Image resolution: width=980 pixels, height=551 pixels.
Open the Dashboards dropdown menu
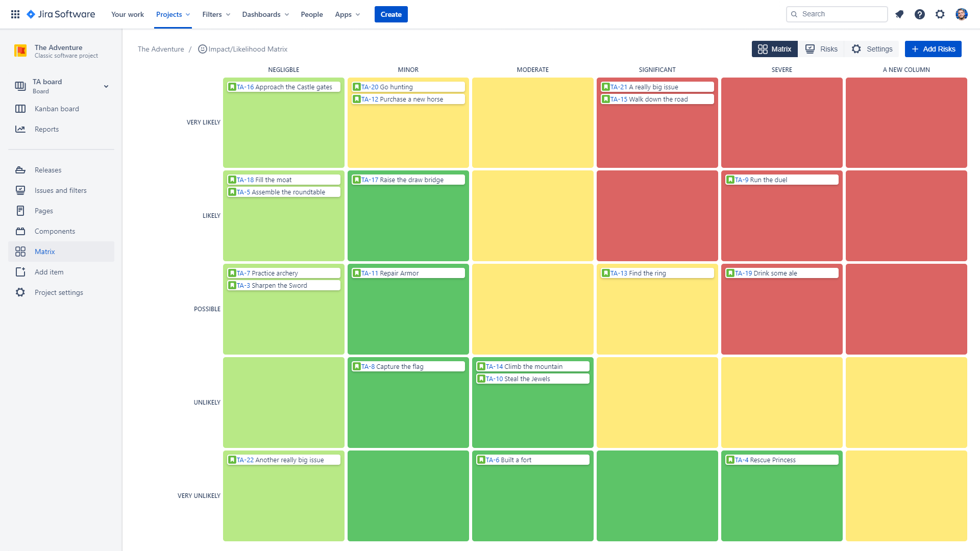pos(265,14)
